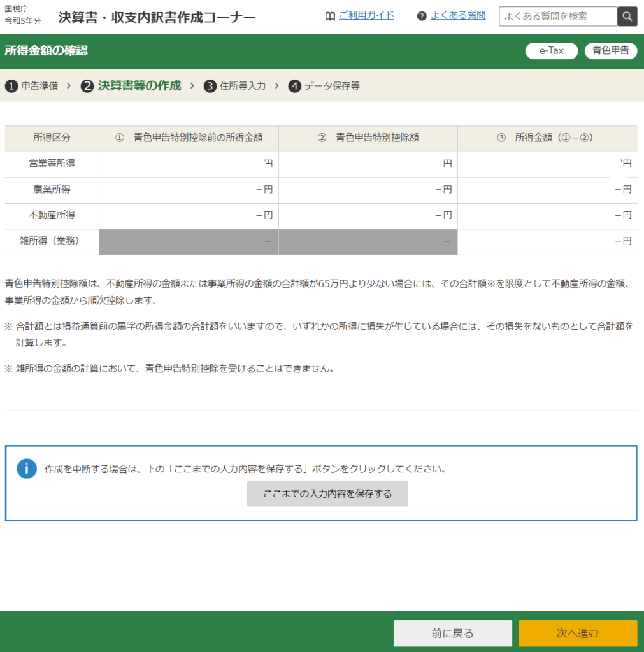
Task: Click the magnifying glass search icon
Action: [627, 17]
